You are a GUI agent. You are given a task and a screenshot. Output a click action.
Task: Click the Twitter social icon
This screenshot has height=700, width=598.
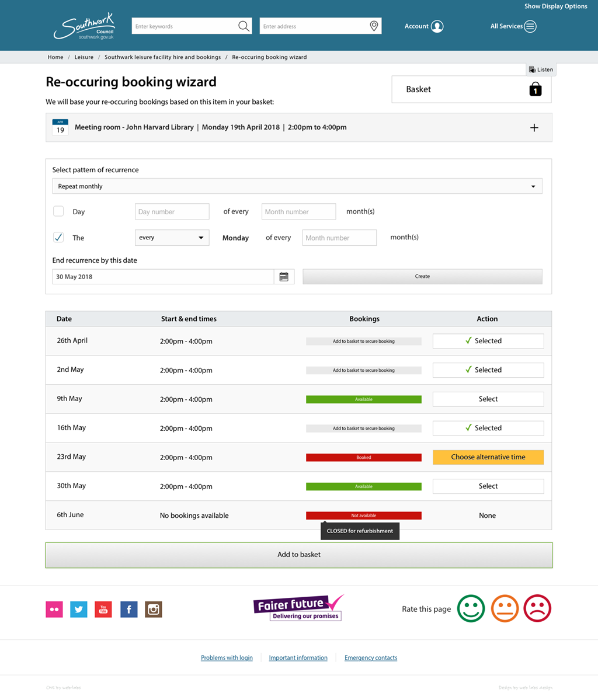pos(78,609)
